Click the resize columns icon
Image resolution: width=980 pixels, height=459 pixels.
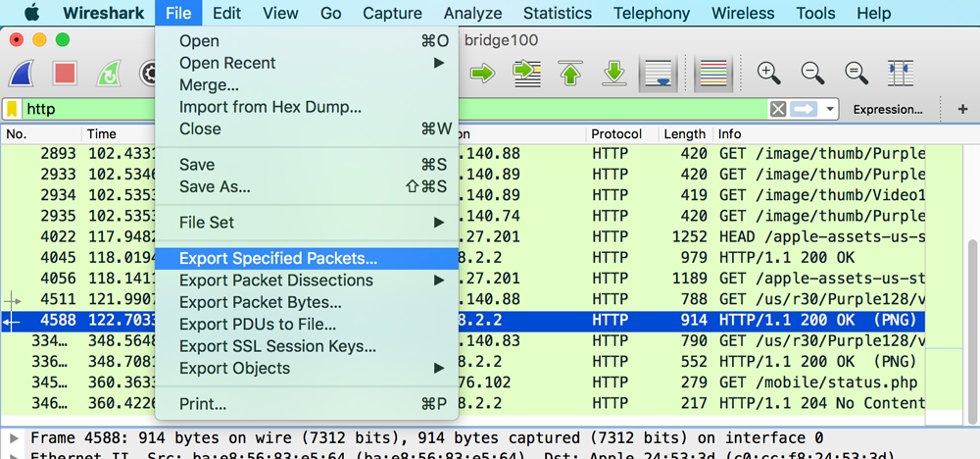(x=901, y=74)
